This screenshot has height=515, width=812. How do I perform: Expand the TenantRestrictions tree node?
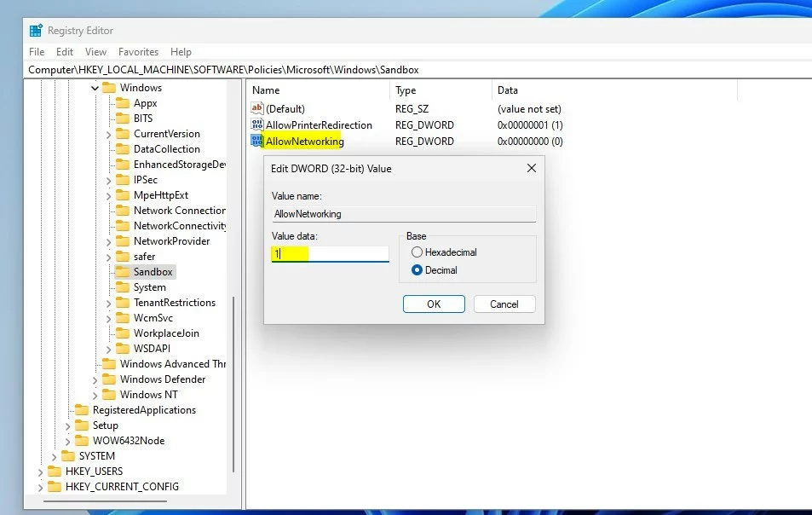point(108,303)
